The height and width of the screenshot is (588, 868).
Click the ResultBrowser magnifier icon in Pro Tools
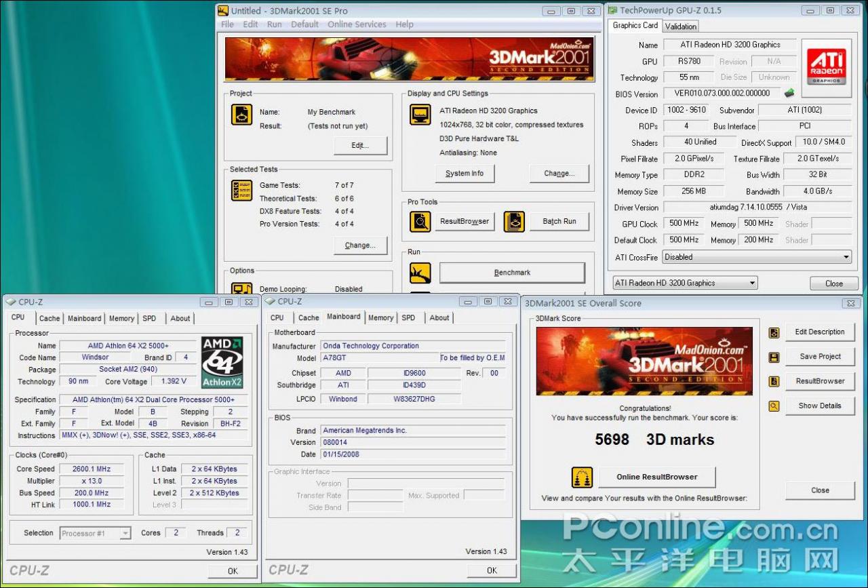[420, 222]
